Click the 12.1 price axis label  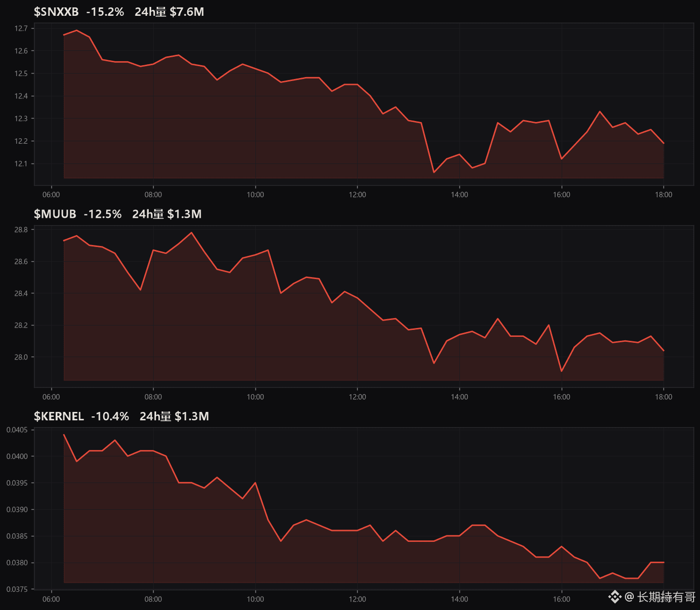[x=21, y=164]
